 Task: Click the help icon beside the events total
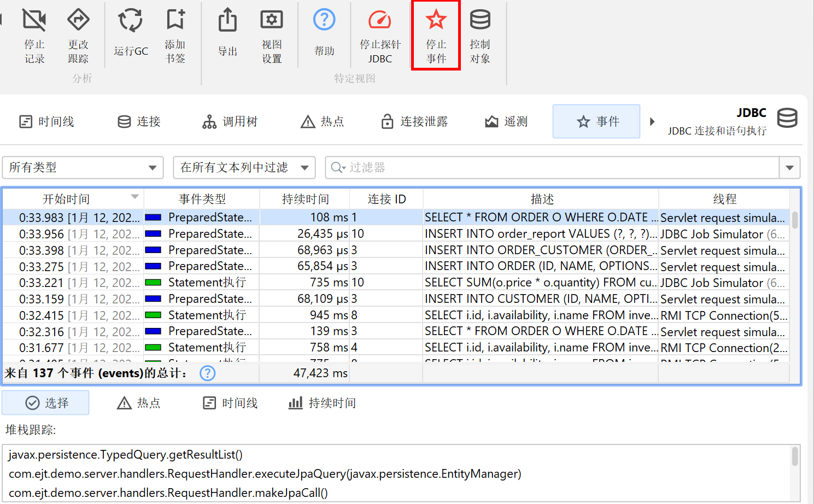[x=208, y=373]
